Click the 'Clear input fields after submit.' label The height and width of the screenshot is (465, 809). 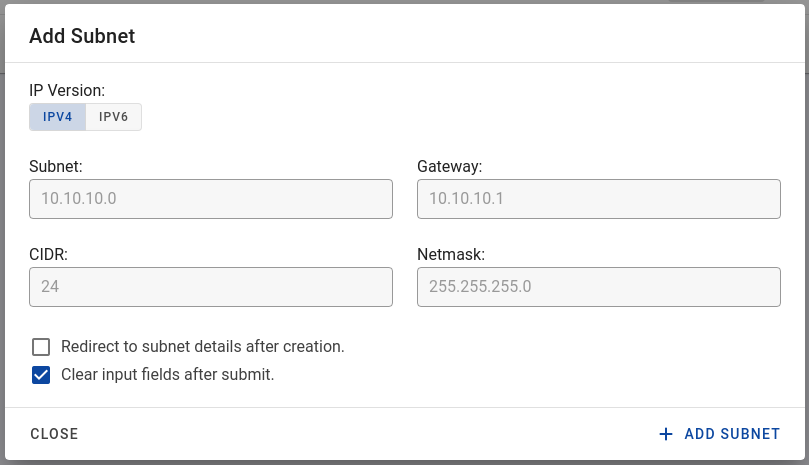point(168,374)
